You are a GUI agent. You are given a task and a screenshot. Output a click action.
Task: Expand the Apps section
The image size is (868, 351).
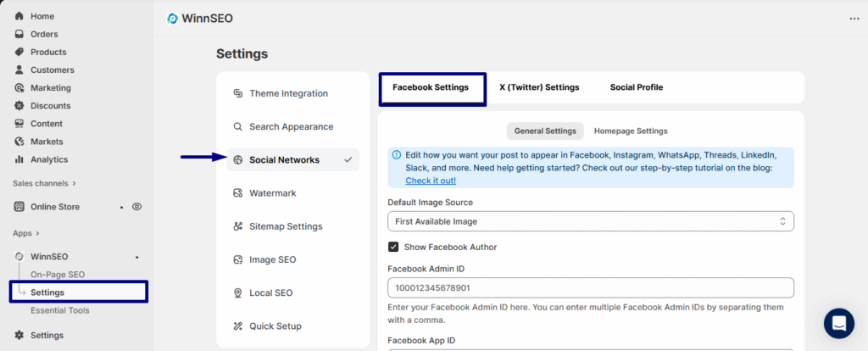(x=26, y=233)
